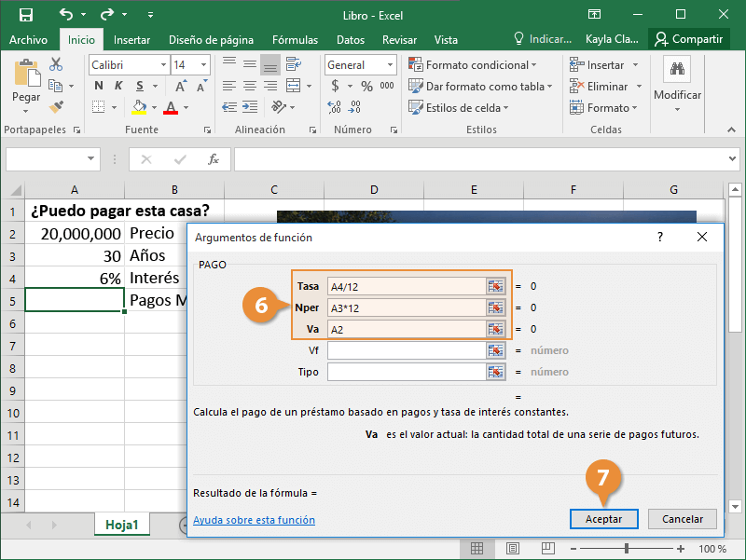Click the Va field range selector icon

coord(495,329)
